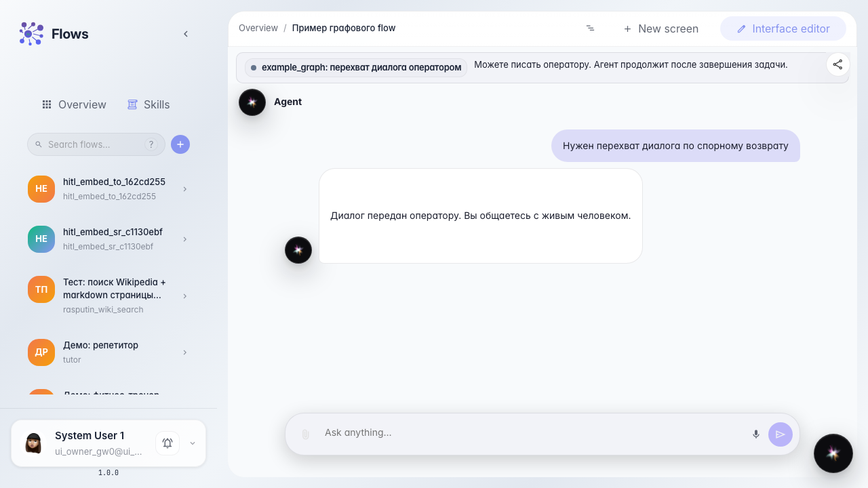The image size is (868, 488).
Task: Click the ТП avatar badge
Action: (41, 289)
